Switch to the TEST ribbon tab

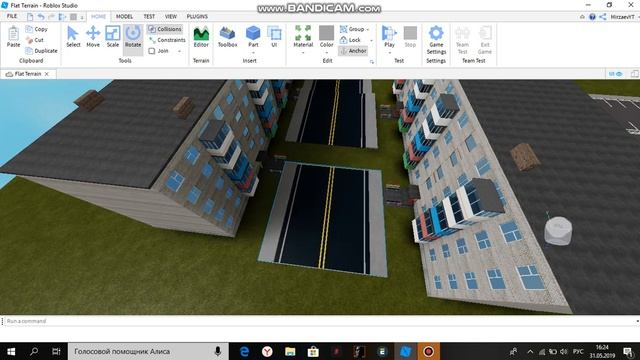click(x=149, y=17)
